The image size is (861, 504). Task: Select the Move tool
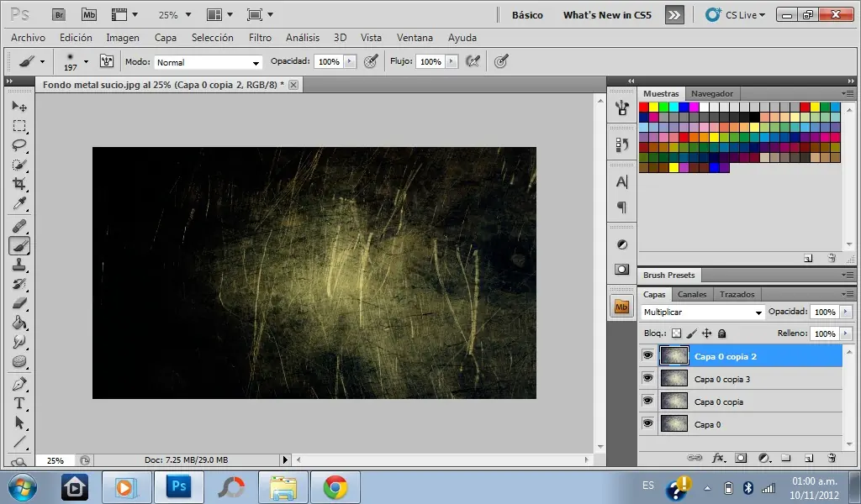point(20,105)
